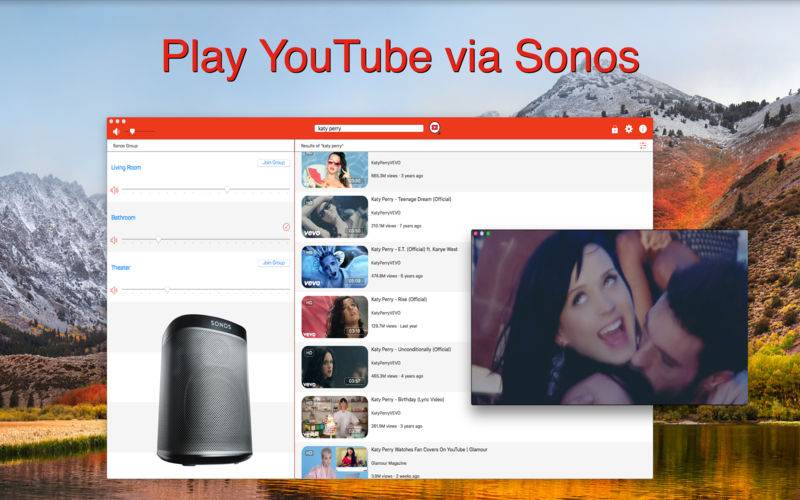Select the Theater speaker name

(x=121, y=267)
